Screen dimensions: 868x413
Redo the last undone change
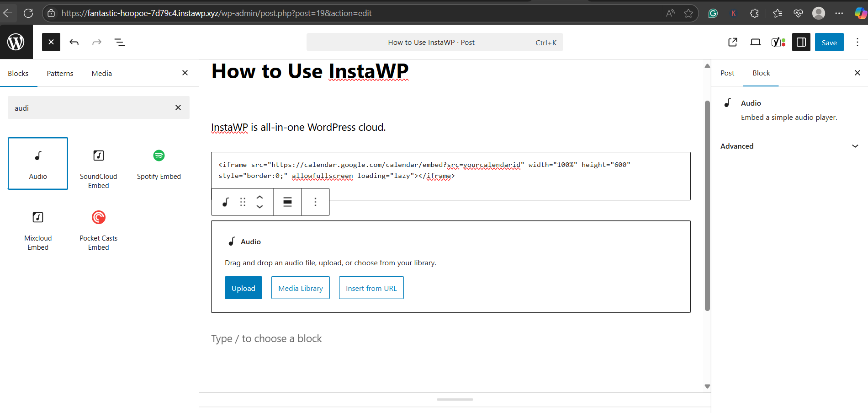click(97, 42)
